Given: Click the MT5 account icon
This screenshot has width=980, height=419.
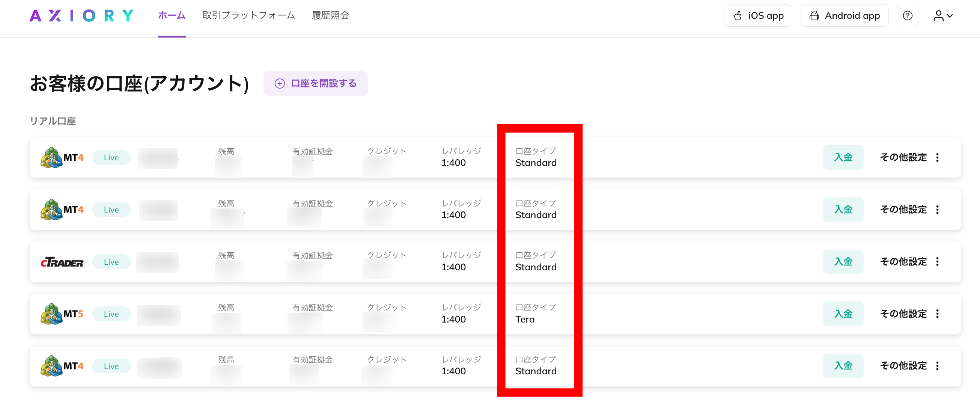Looking at the screenshot, I should pos(52,314).
